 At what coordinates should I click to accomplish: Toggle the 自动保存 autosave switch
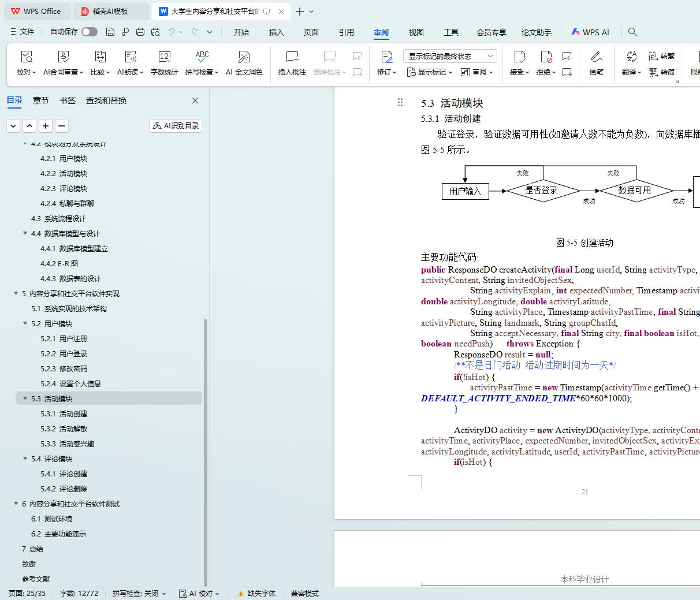pos(89,32)
